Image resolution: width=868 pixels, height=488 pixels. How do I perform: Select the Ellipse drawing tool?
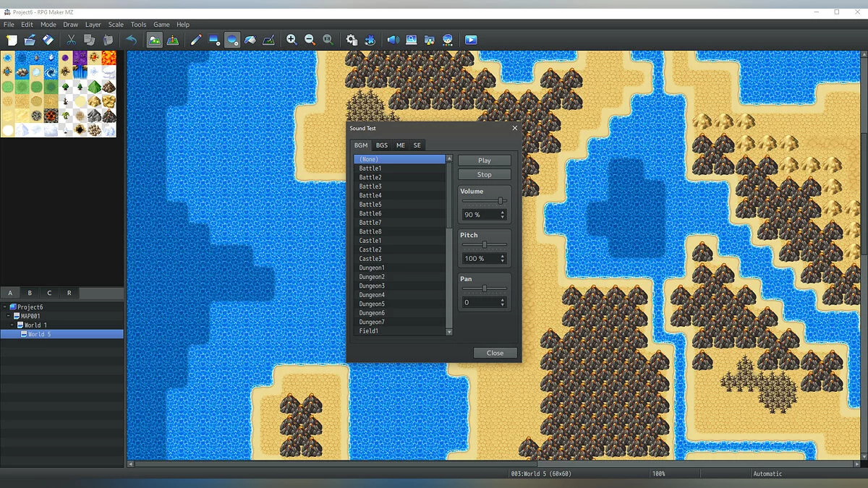click(231, 40)
